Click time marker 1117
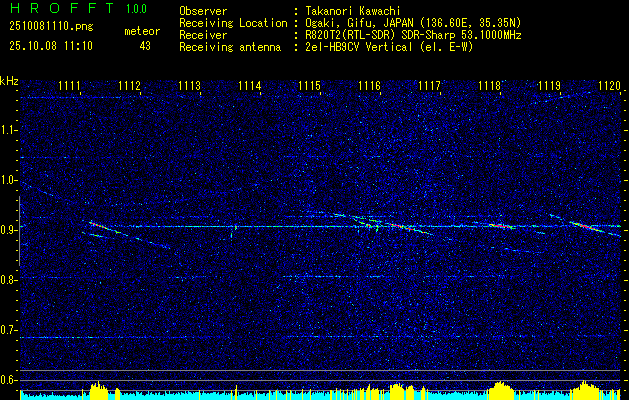This screenshot has height=400, width=629. pos(430,86)
